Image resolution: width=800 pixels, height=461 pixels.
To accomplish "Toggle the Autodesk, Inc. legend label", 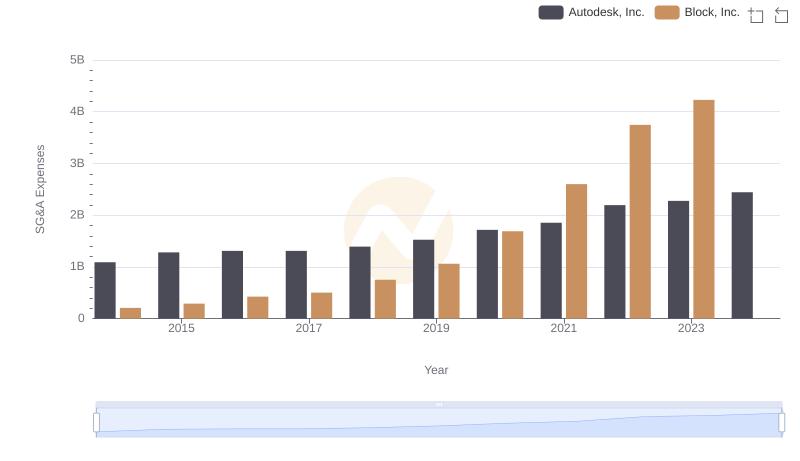I will pos(606,12).
